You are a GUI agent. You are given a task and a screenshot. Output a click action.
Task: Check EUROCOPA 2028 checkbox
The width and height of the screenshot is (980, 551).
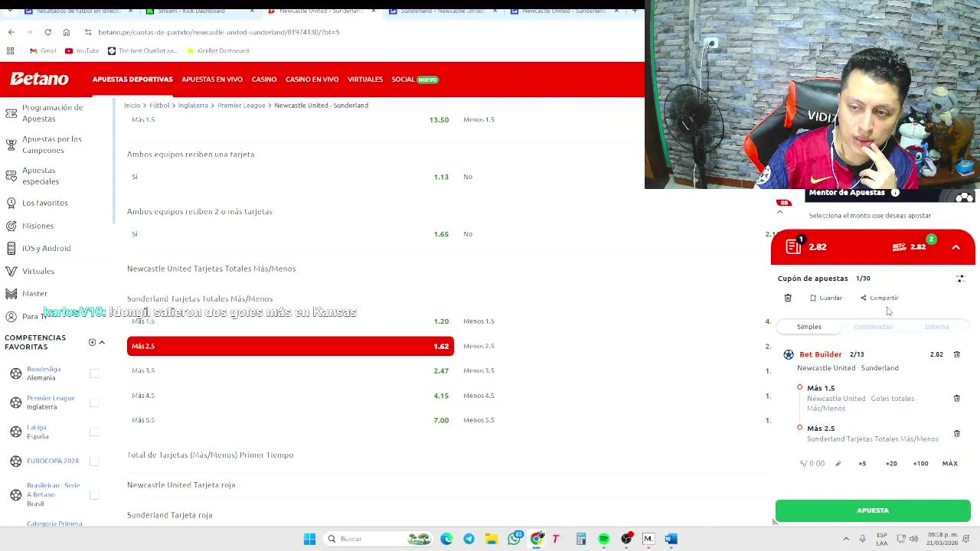(x=94, y=461)
